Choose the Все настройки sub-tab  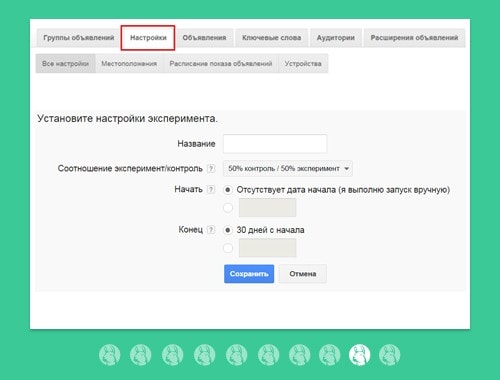[x=65, y=63]
